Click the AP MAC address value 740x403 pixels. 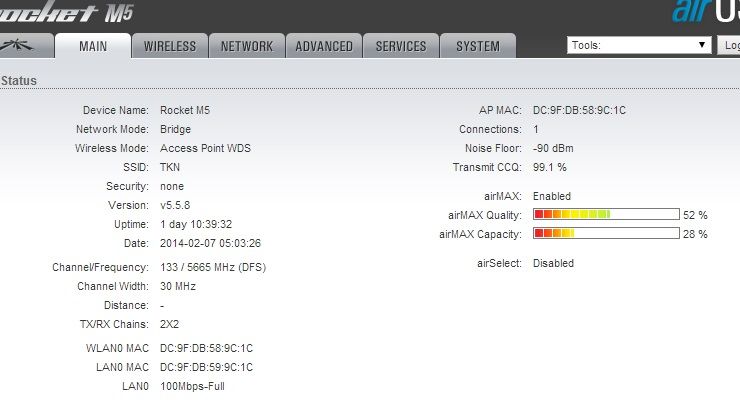[x=579, y=110]
